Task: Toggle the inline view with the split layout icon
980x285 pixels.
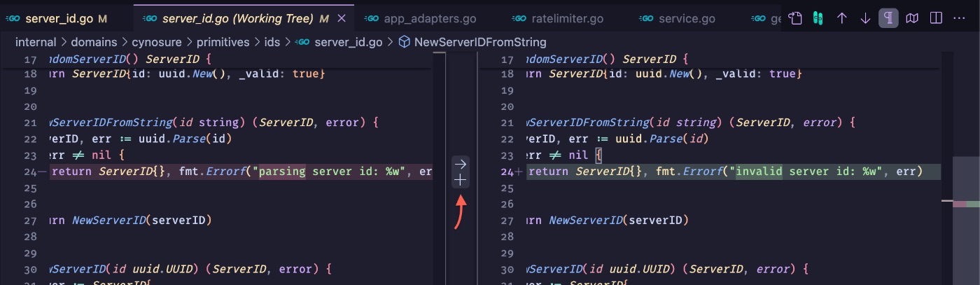Action: [x=936, y=18]
